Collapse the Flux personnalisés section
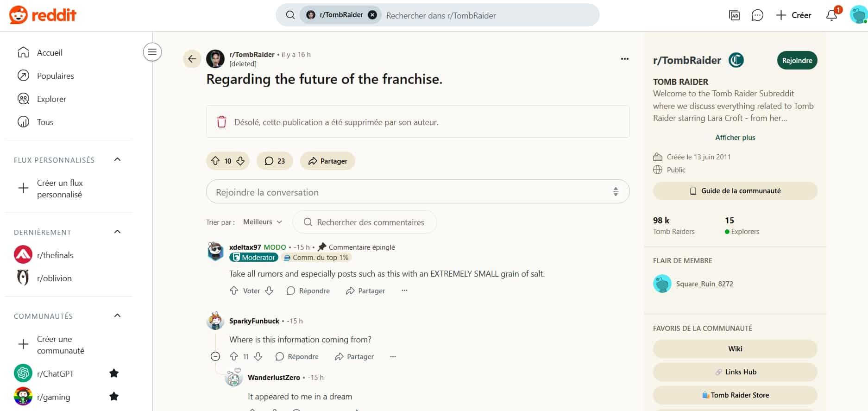868x411 pixels. pyautogui.click(x=118, y=160)
